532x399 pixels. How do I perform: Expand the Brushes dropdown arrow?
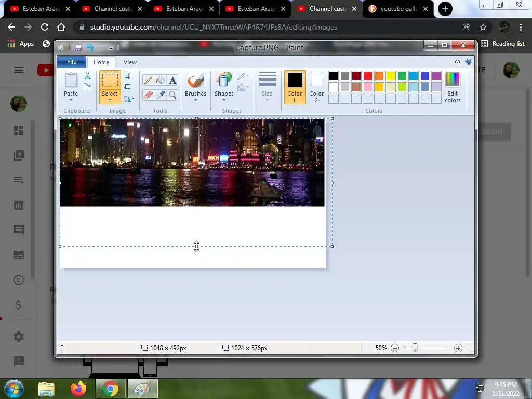(195, 100)
